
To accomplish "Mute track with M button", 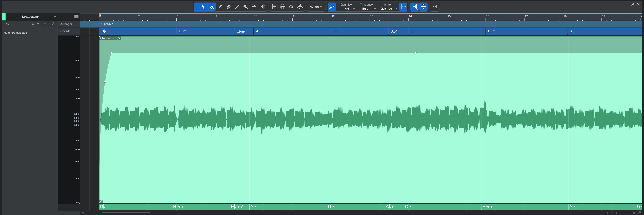I will point(45,24).
